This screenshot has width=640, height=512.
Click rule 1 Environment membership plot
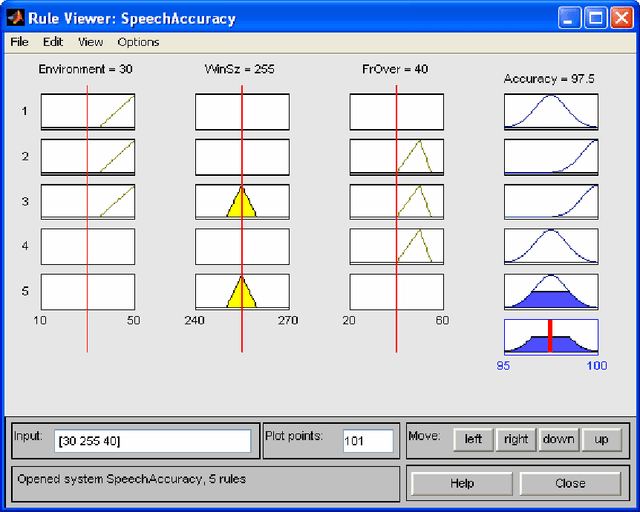coord(88,112)
